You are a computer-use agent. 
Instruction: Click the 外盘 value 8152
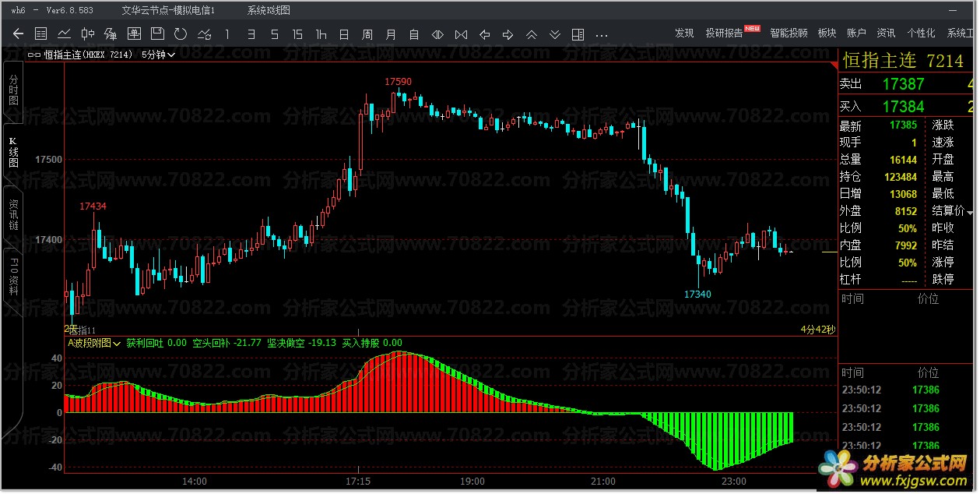[906, 211]
